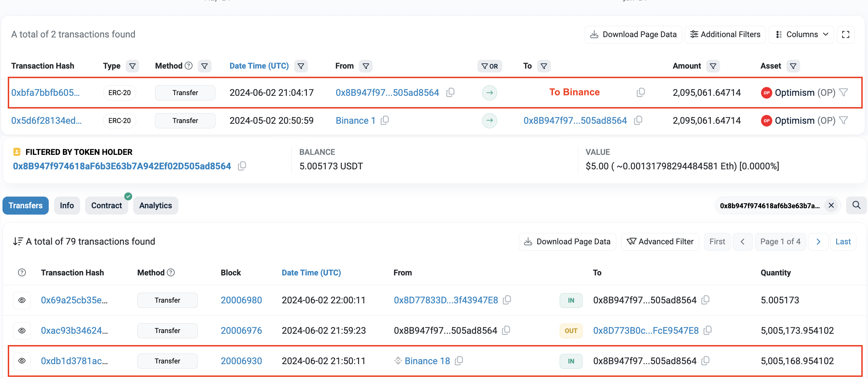
Task: Click the To column filter icon
Action: point(544,66)
